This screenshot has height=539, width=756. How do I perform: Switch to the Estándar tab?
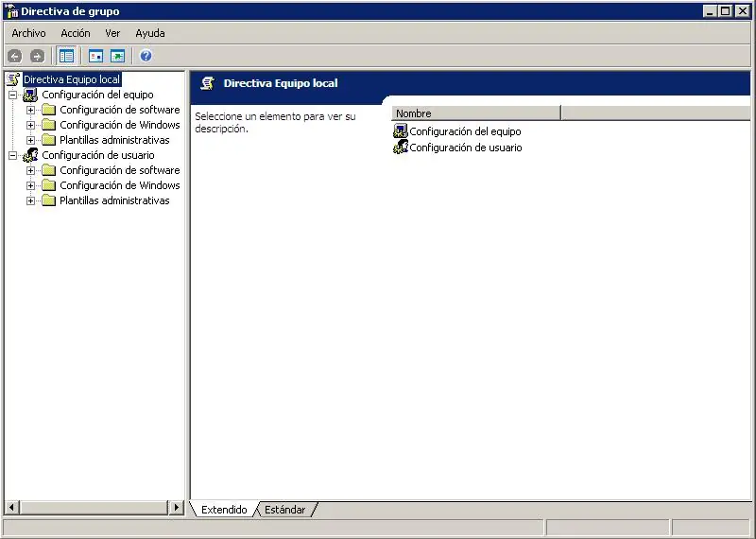pos(285,510)
